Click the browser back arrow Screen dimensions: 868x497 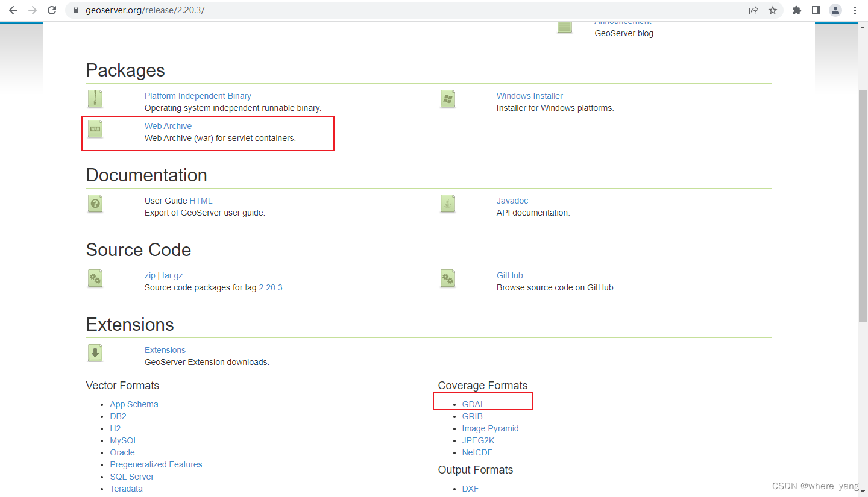[13, 10]
